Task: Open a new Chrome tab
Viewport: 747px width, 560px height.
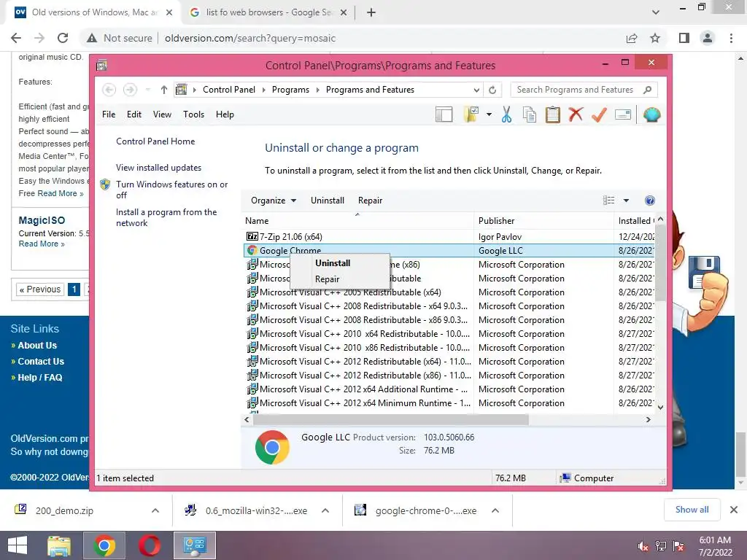Action: pyautogui.click(x=371, y=12)
